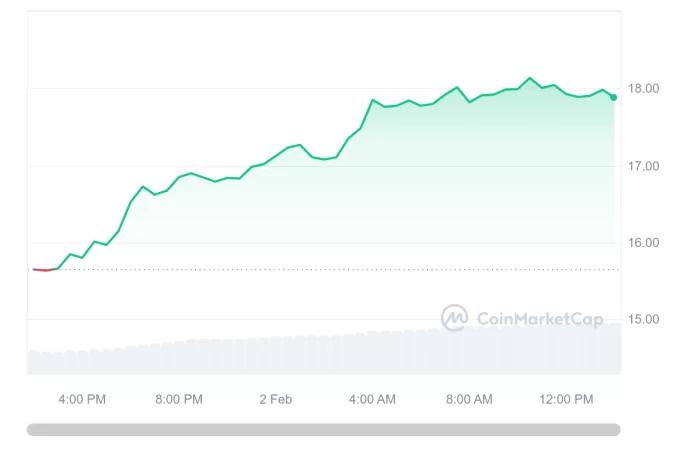Viewport: 696px width, 464px height.
Task: Click the horizontal scrollbar below the chart
Action: 323,430
